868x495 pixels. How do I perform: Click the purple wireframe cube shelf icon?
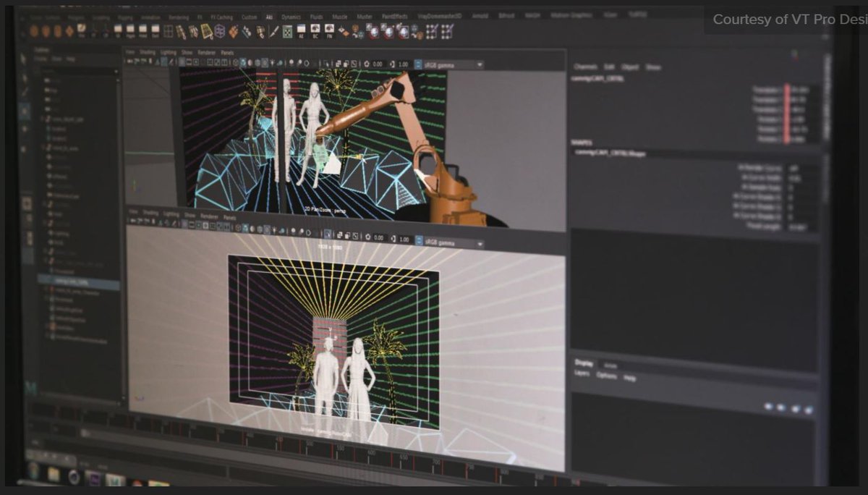coord(219,30)
